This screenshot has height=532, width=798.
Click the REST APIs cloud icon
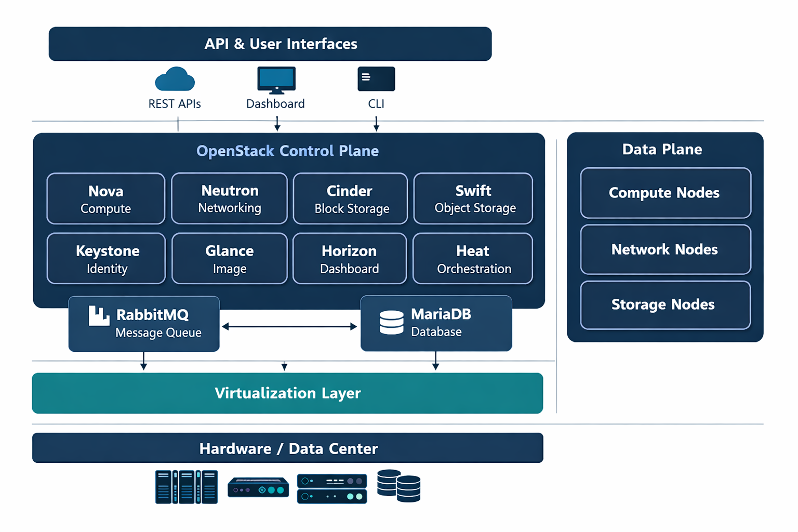point(175,79)
